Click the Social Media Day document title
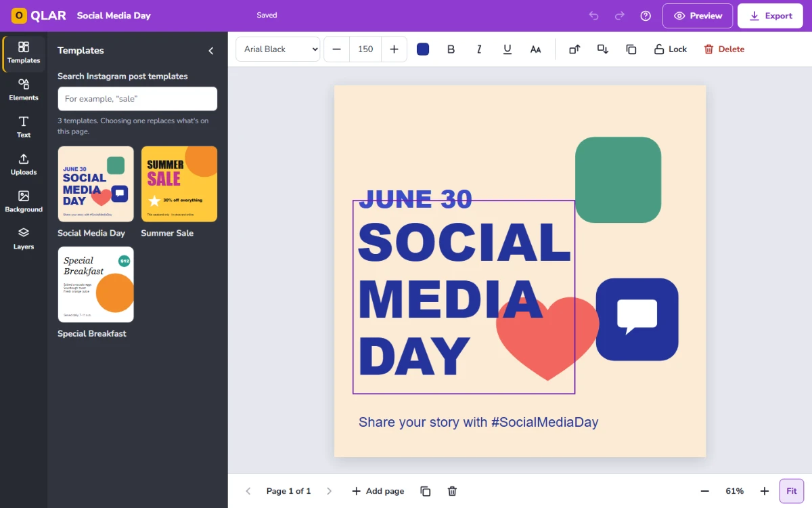Screen dimensions: 812x508 (114, 16)
